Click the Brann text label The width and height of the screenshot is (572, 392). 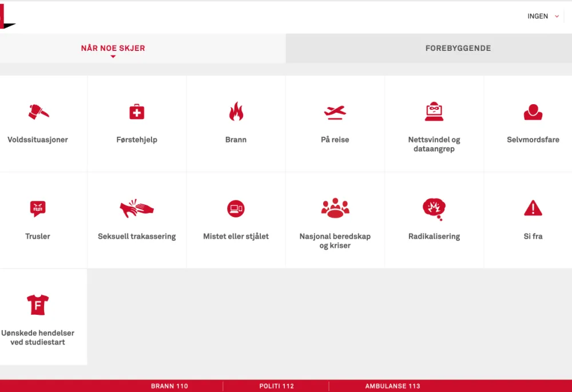click(236, 140)
